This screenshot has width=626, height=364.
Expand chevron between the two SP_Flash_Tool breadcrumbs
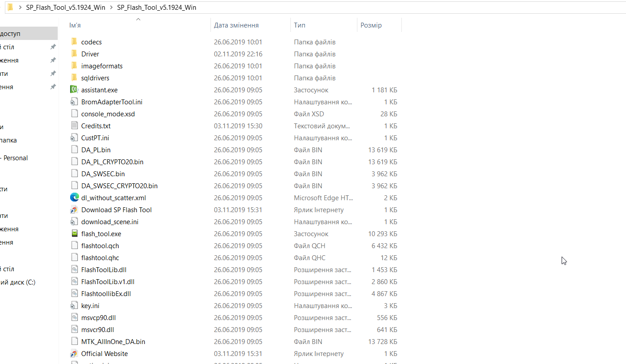click(111, 8)
